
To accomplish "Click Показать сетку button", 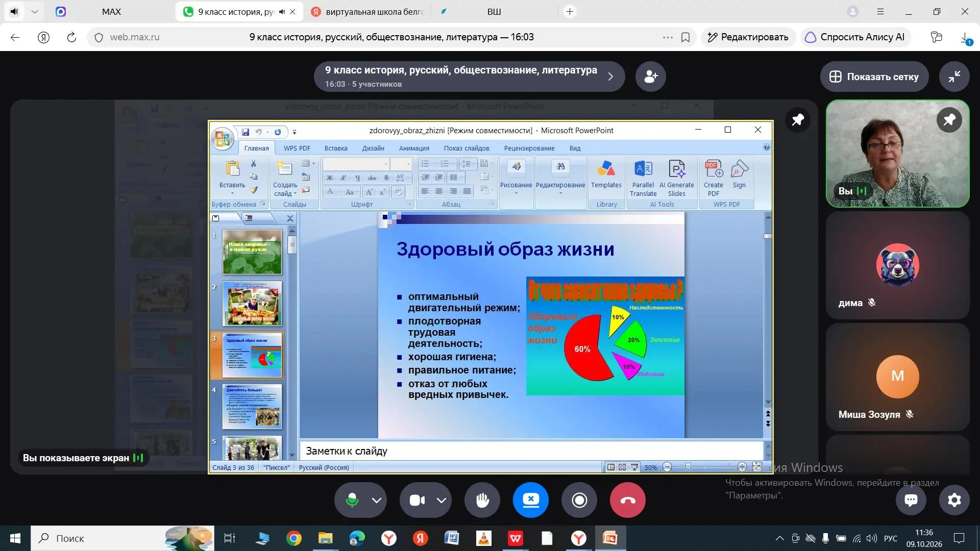I will pos(874,77).
